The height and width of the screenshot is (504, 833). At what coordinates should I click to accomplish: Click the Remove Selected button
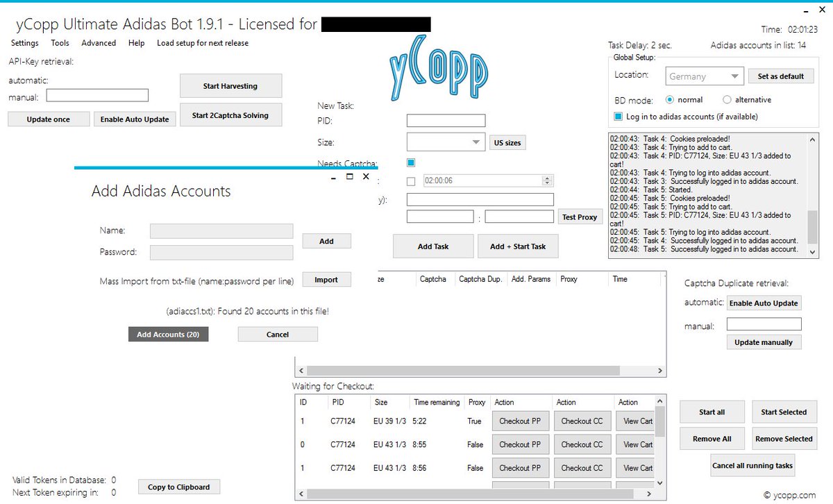tap(784, 439)
